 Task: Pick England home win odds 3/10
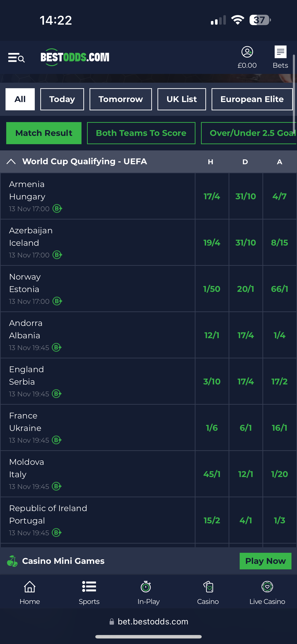click(212, 381)
